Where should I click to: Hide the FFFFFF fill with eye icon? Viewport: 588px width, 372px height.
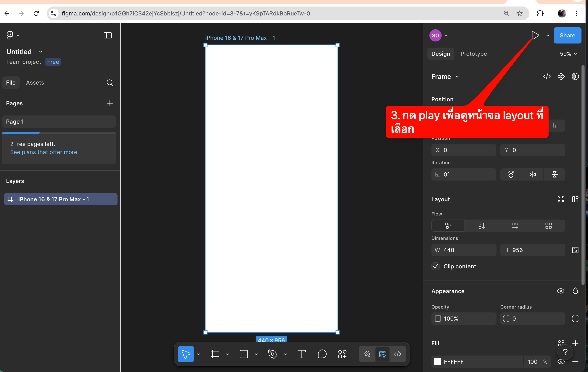tap(561, 361)
